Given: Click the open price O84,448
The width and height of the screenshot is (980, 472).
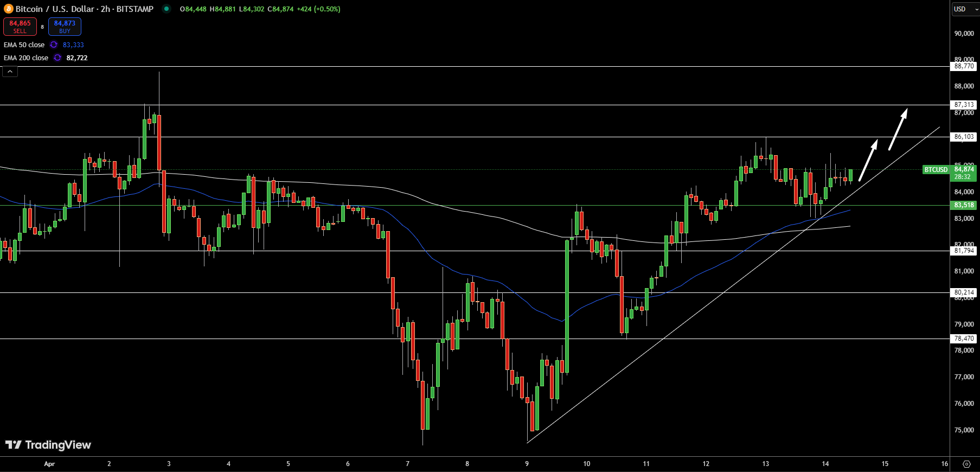Looking at the screenshot, I should click(193, 9).
